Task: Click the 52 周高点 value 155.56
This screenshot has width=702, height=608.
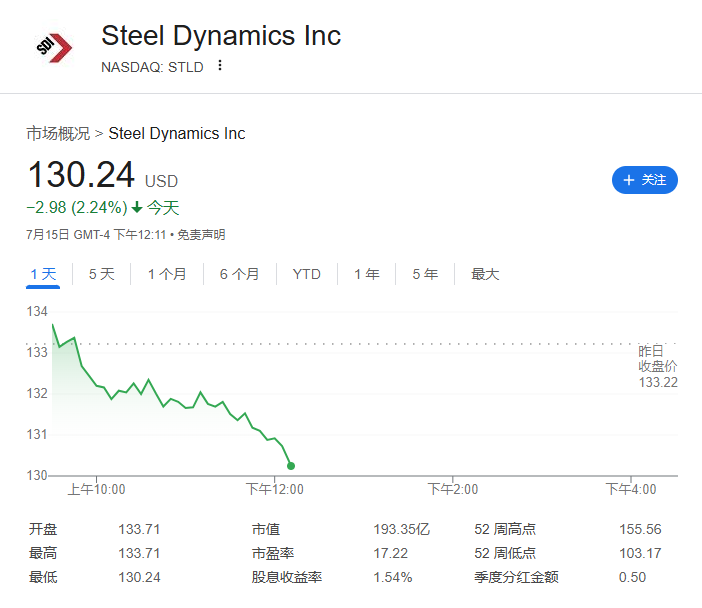Action: click(x=640, y=529)
